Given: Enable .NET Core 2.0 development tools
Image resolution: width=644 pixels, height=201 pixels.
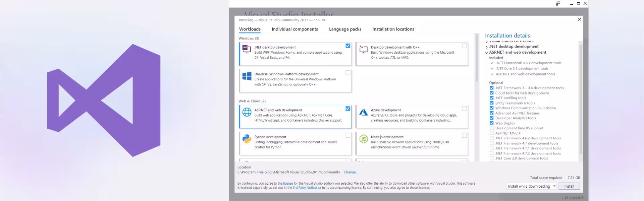Looking at the screenshot, I should [491, 158].
